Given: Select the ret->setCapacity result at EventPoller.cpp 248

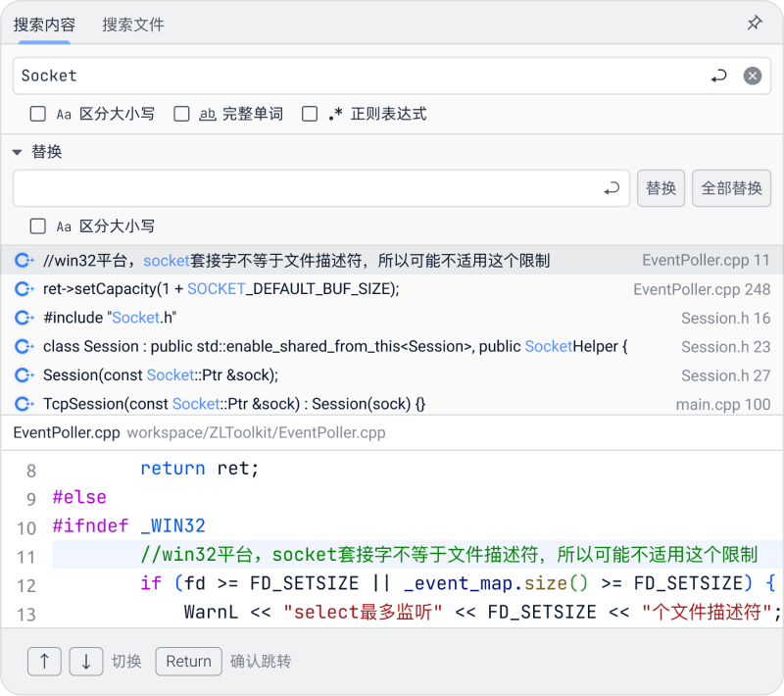Looking at the screenshot, I should pos(392,289).
